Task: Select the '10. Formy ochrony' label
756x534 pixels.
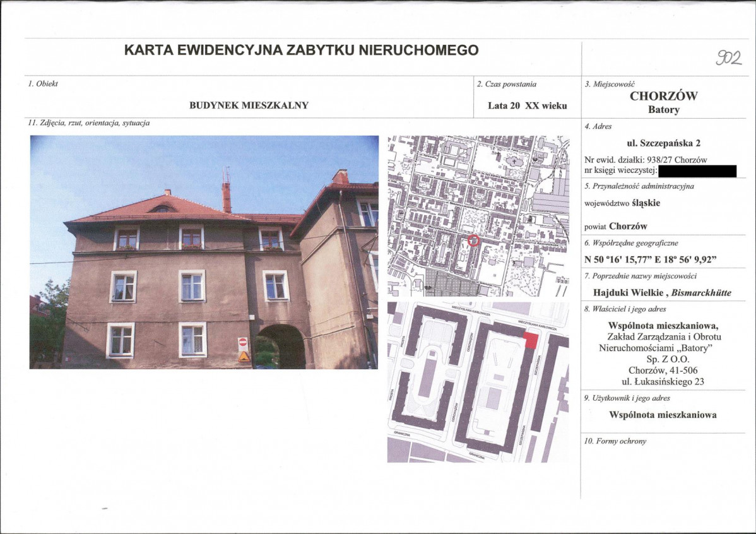Action: point(615,441)
